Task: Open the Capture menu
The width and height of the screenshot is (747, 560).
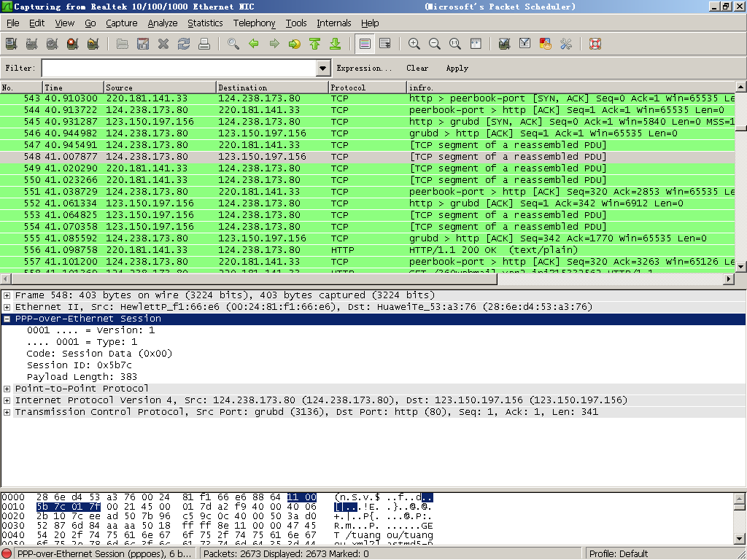Action: [122, 23]
